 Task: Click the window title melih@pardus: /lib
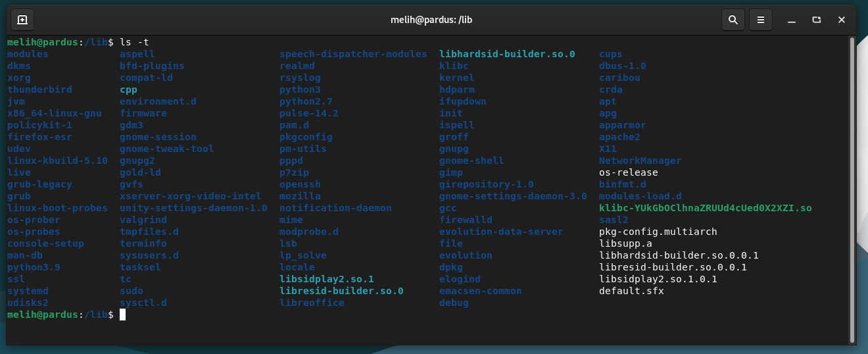pos(431,20)
